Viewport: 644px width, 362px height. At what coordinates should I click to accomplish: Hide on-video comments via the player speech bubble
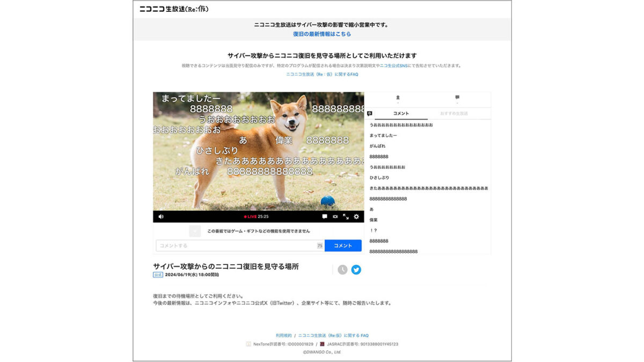tap(325, 217)
